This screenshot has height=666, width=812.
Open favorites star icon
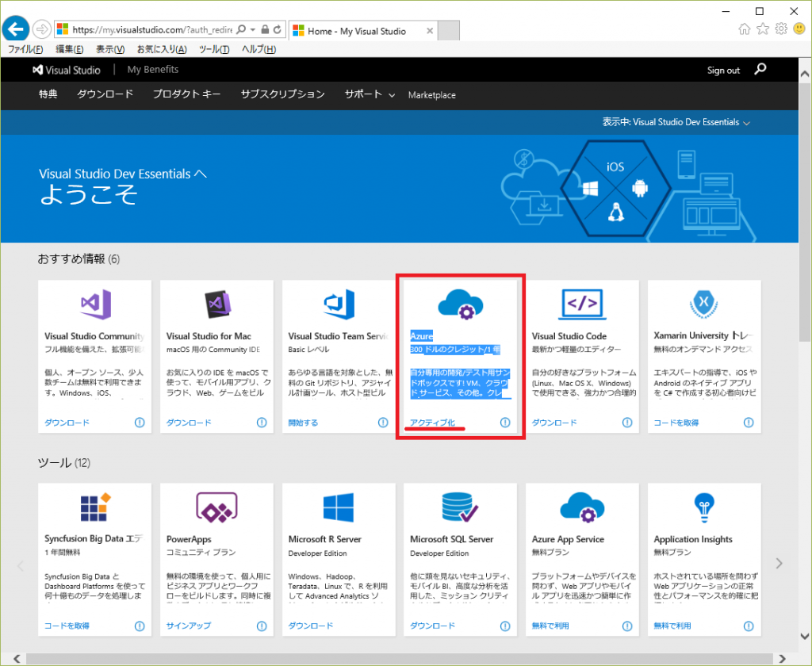pos(763,29)
